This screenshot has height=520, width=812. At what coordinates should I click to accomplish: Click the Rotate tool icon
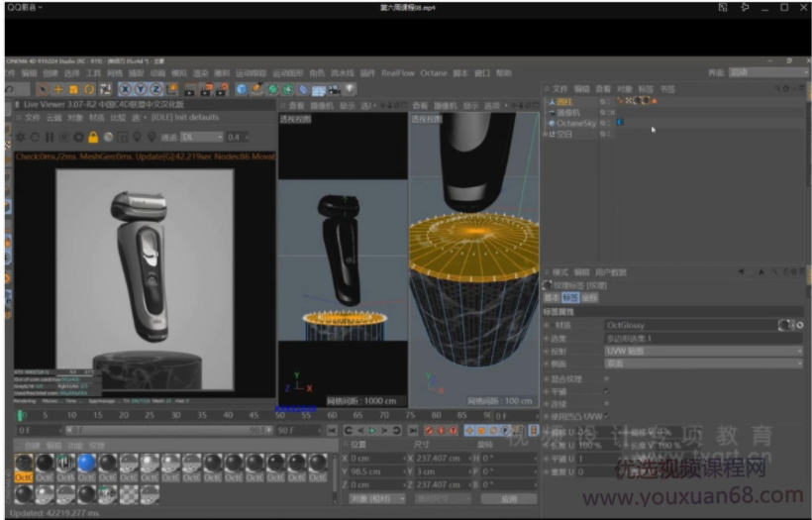[x=88, y=89]
